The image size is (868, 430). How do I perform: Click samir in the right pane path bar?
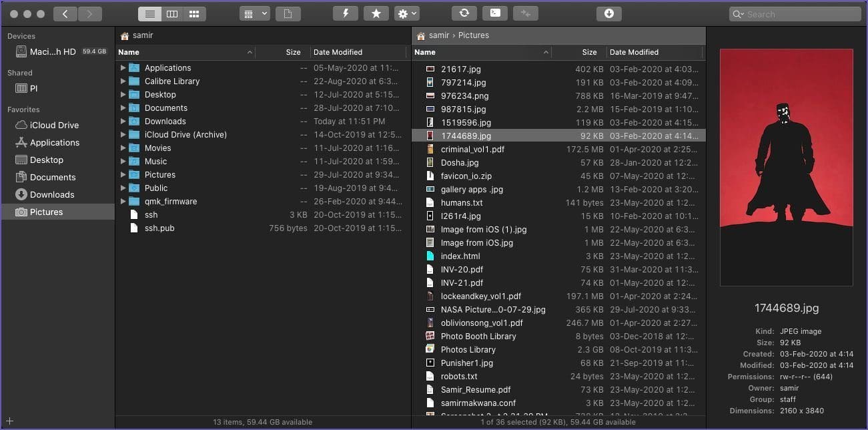(x=439, y=35)
